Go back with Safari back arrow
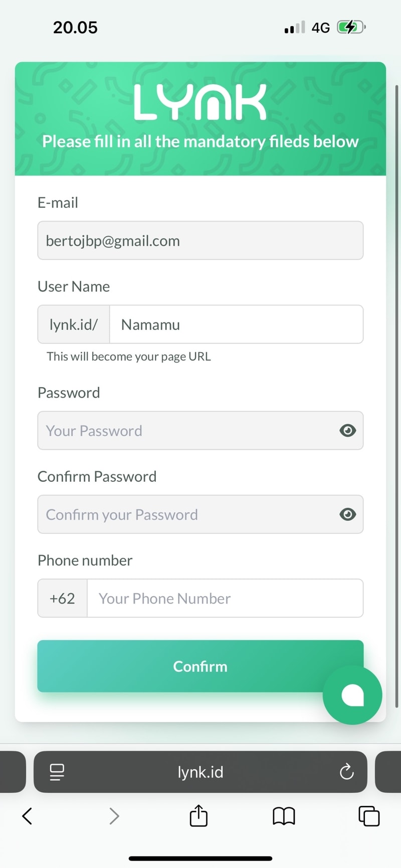This screenshot has width=401, height=868. click(27, 816)
